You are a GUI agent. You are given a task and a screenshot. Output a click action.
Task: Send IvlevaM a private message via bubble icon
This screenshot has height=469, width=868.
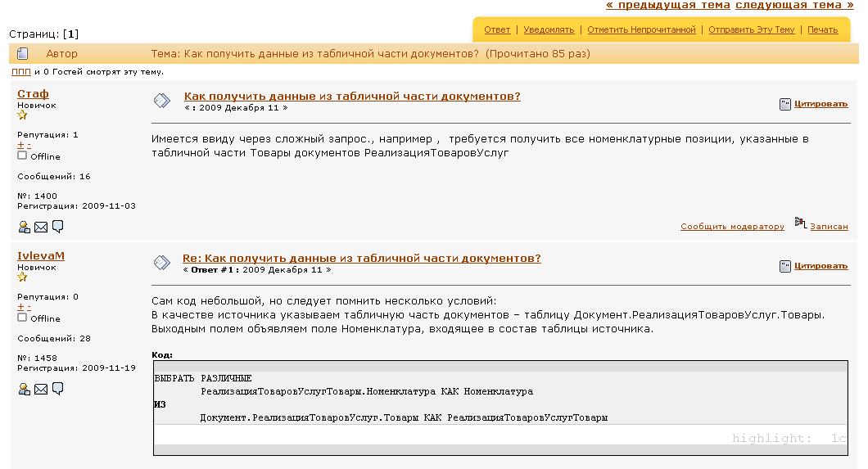57,388
